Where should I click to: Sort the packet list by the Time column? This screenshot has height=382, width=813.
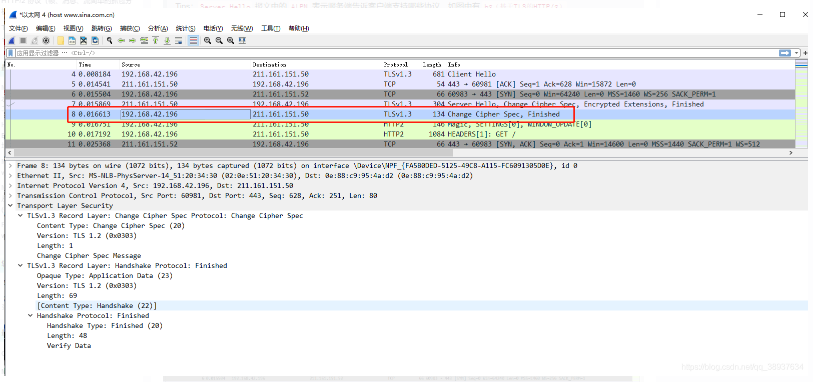(99, 65)
